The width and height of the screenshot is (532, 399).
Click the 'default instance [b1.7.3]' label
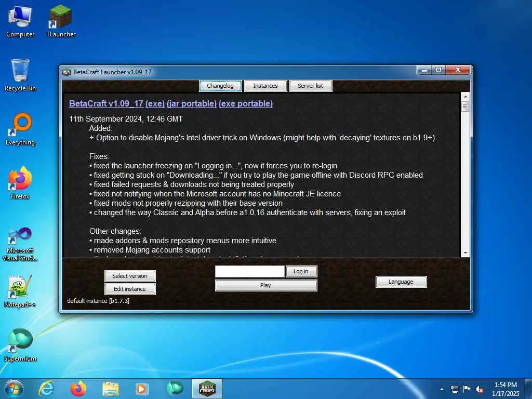click(98, 301)
